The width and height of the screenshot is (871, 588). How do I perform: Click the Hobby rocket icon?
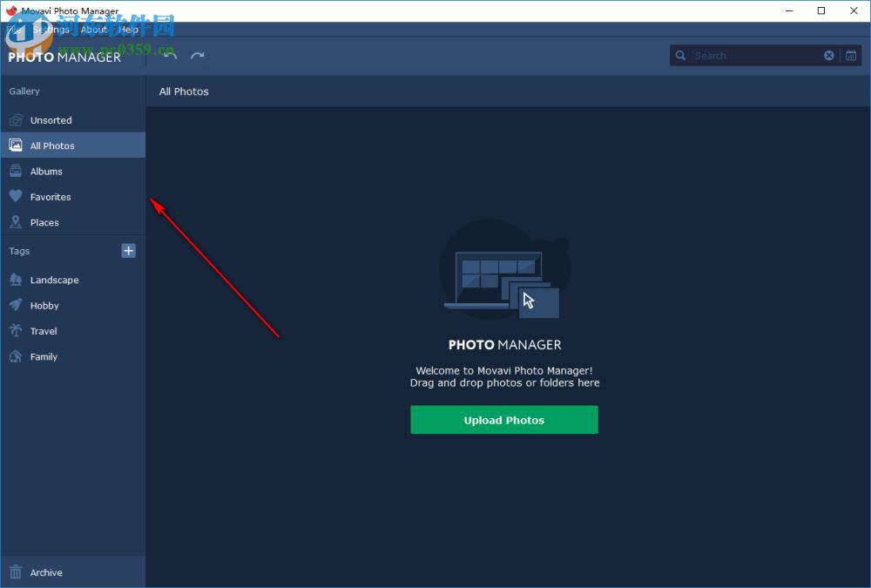pyautogui.click(x=16, y=305)
